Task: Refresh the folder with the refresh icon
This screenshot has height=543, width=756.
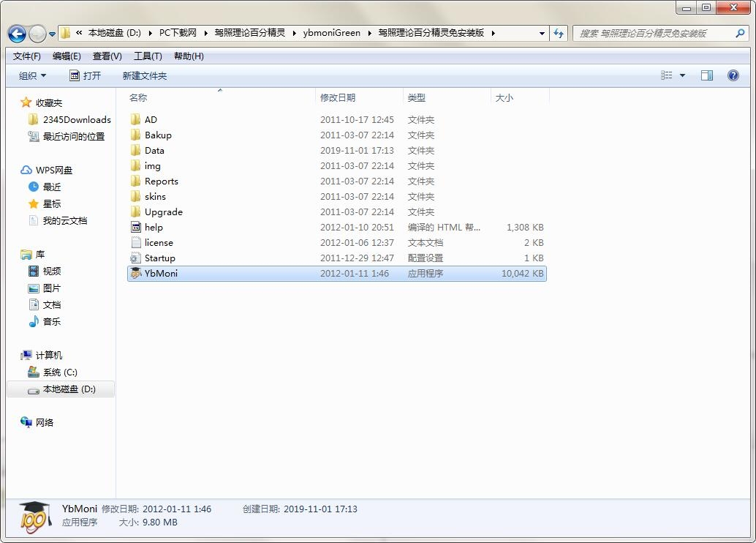Action: [x=559, y=34]
